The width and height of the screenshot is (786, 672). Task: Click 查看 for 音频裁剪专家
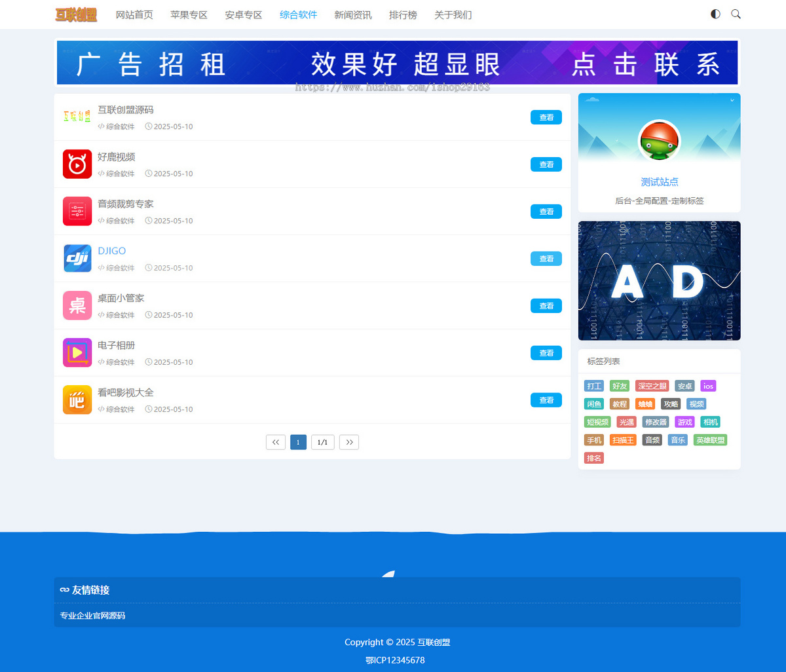[x=546, y=212]
